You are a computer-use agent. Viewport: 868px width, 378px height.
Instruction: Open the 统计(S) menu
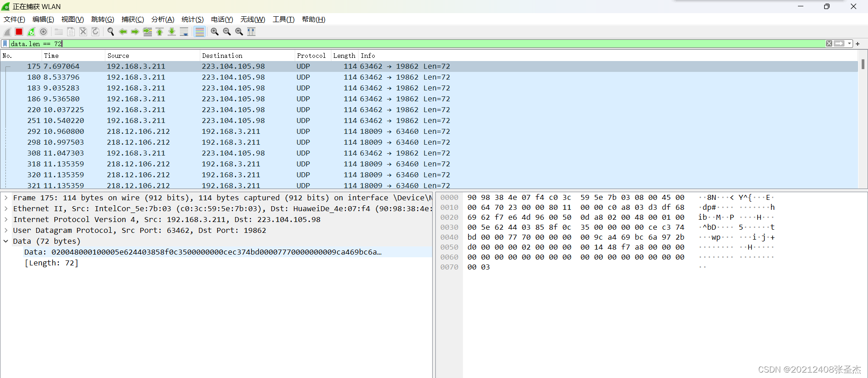pyautogui.click(x=193, y=19)
